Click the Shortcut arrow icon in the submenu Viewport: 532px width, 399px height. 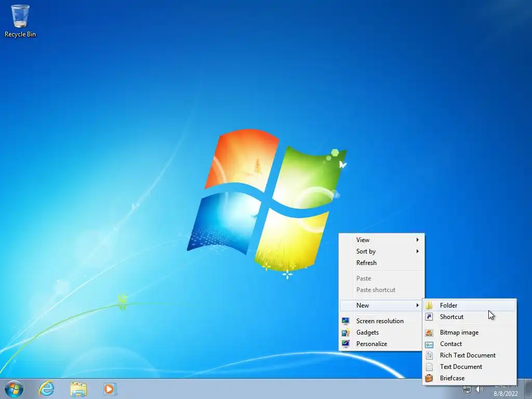[x=429, y=317]
